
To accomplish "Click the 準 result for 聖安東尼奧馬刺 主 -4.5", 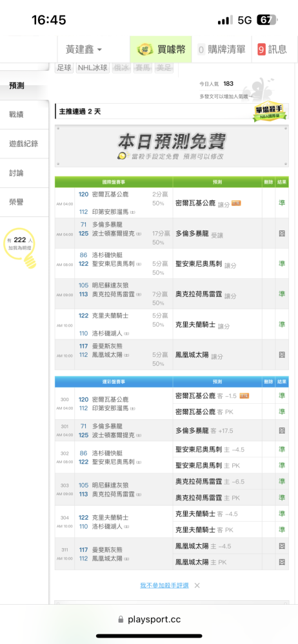I will pyautogui.click(x=282, y=450).
